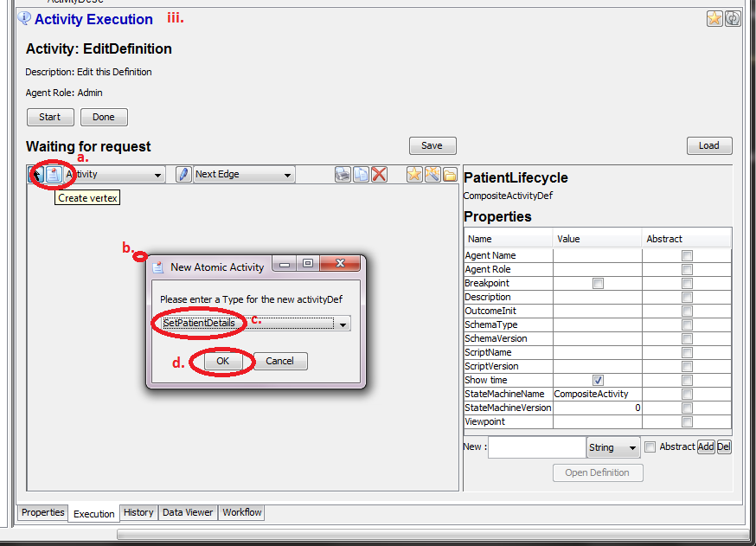The image size is (756, 546).
Task: Switch to the Properties tab
Action: pyautogui.click(x=43, y=512)
